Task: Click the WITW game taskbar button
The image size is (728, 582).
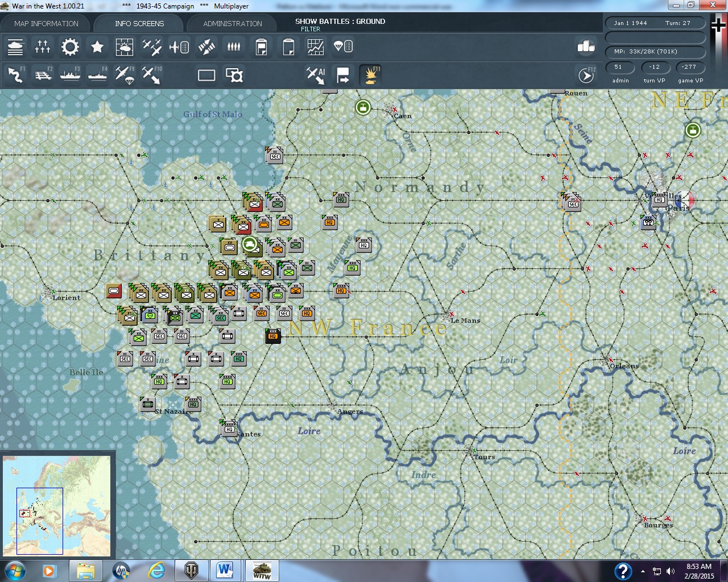Action: pyautogui.click(x=261, y=571)
